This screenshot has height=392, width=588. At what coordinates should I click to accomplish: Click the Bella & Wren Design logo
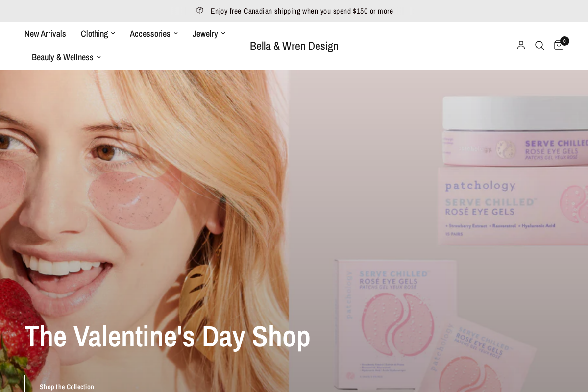click(x=294, y=46)
